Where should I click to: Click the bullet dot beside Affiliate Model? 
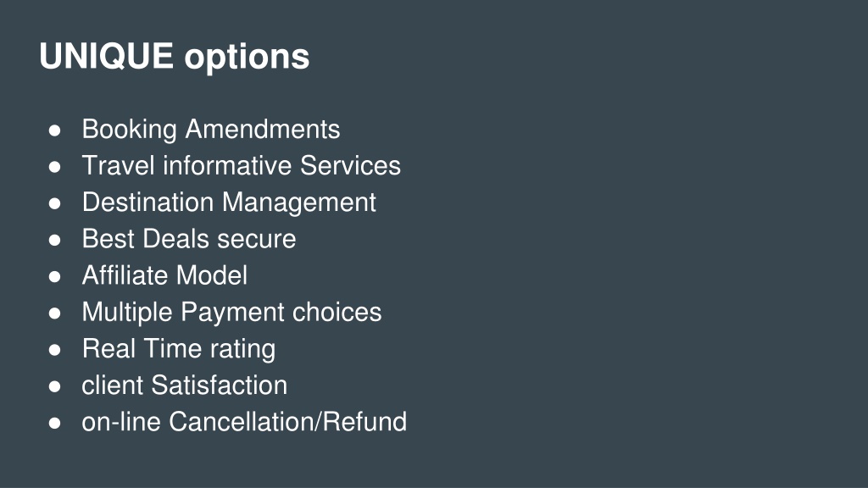pyautogui.click(x=54, y=277)
